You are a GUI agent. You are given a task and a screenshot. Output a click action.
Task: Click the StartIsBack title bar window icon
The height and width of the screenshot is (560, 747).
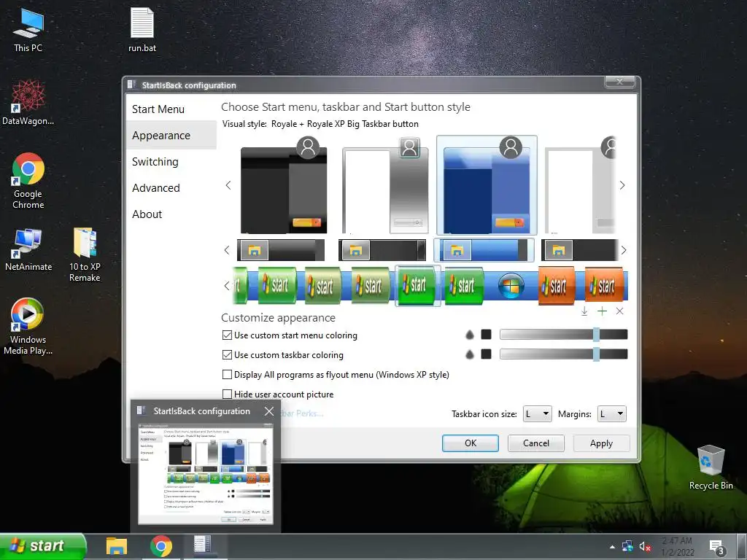click(x=131, y=85)
